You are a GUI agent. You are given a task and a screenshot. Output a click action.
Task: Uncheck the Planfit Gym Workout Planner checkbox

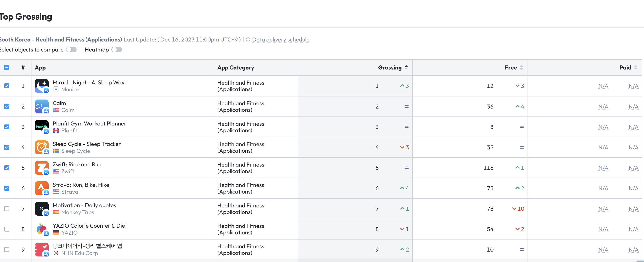point(7,127)
